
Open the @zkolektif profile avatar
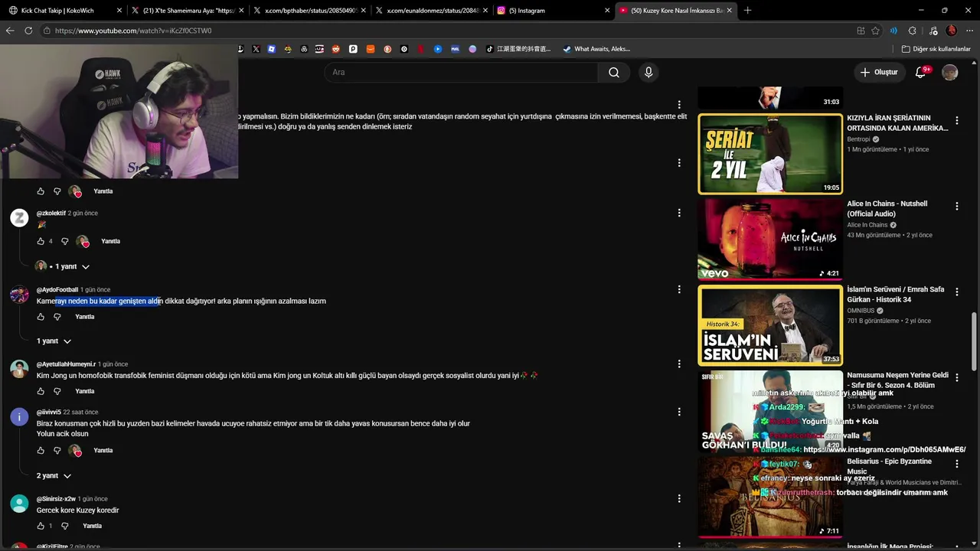click(x=19, y=218)
